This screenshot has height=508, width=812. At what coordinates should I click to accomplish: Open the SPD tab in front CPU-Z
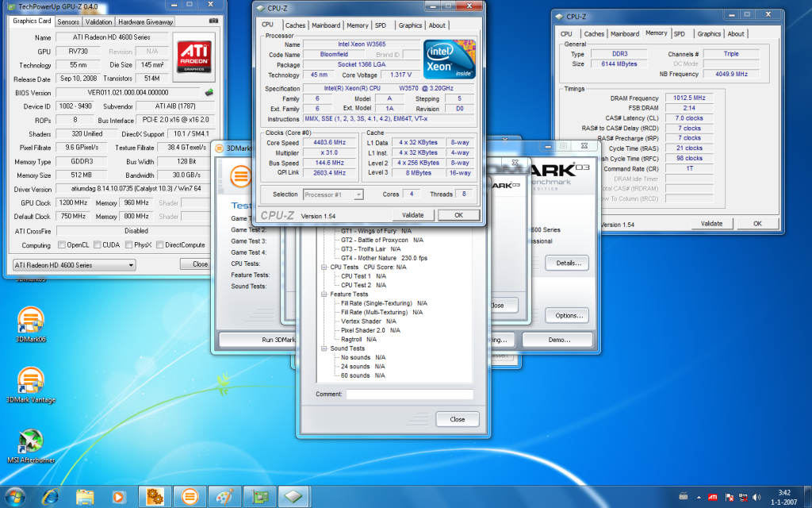tap(381, 25)
